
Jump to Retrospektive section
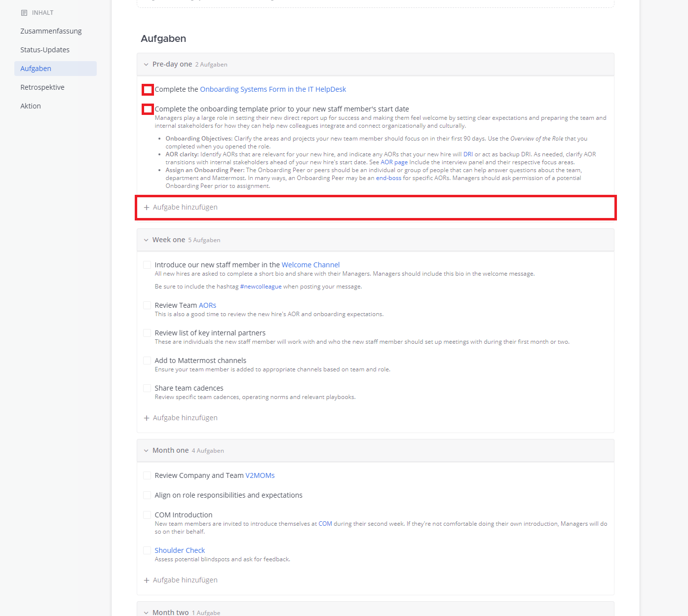42,87
